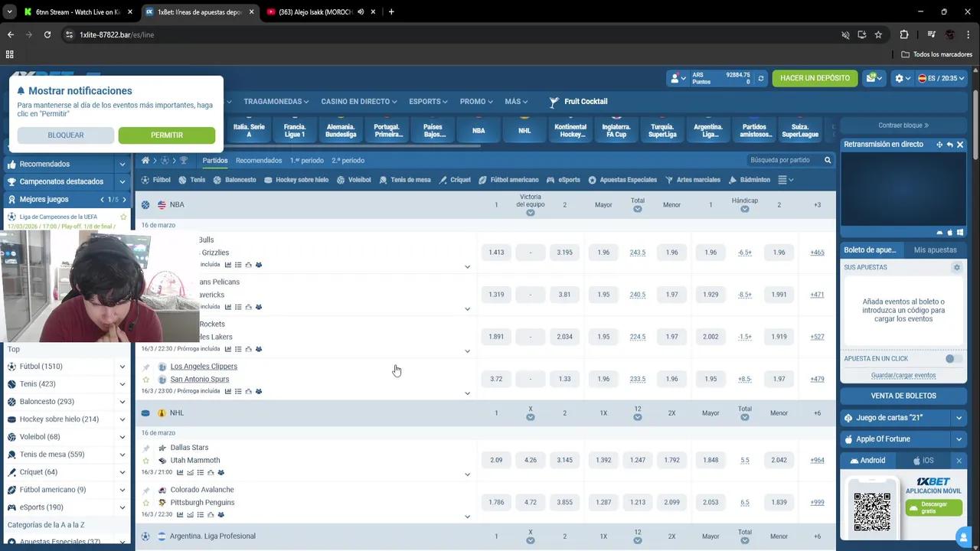Bet on San Antonio Spurs odds 1.33
980x551 pixels.
(564, 379)
